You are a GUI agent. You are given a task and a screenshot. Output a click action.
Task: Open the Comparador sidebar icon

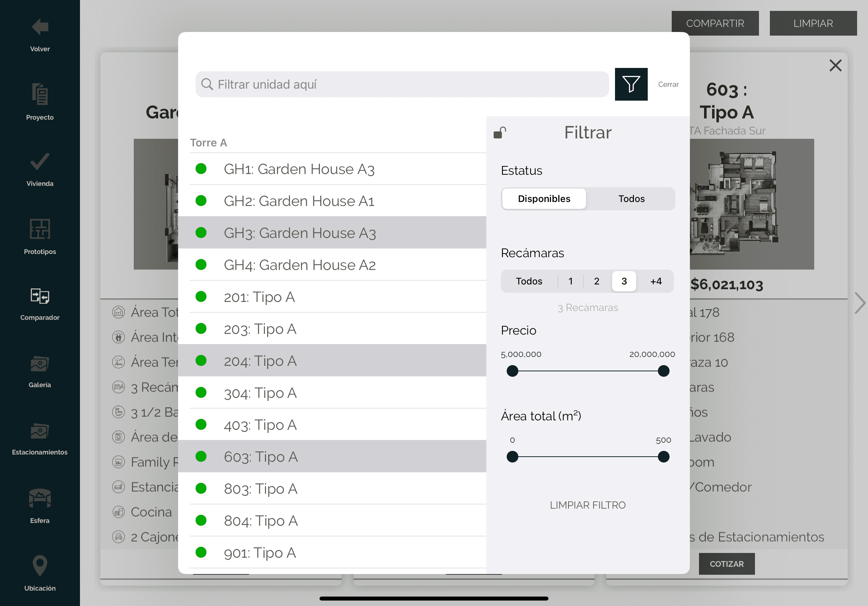[40, 296]
